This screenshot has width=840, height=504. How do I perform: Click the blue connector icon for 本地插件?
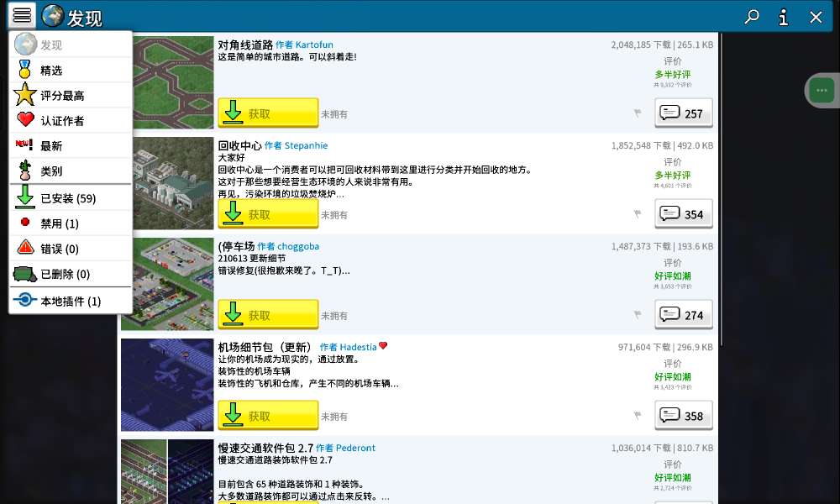[24, 299]
